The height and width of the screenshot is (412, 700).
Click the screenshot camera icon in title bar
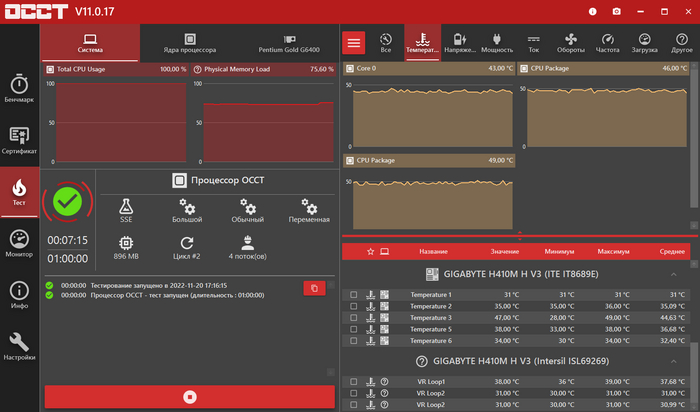616,11
